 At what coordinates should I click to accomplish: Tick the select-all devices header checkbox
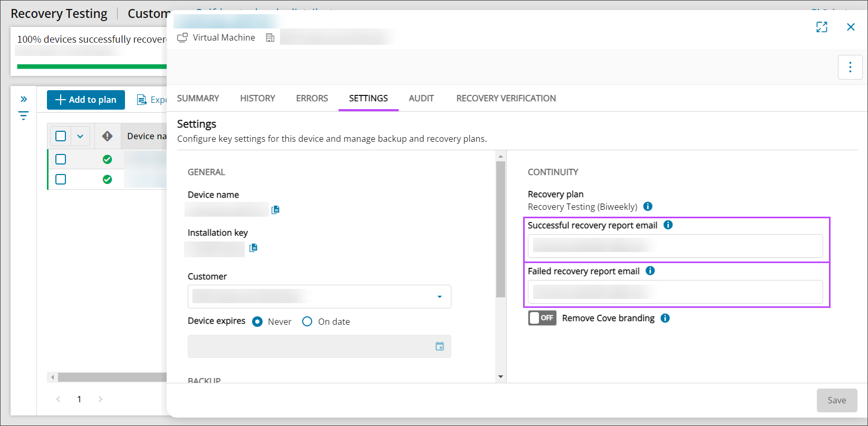61,136
